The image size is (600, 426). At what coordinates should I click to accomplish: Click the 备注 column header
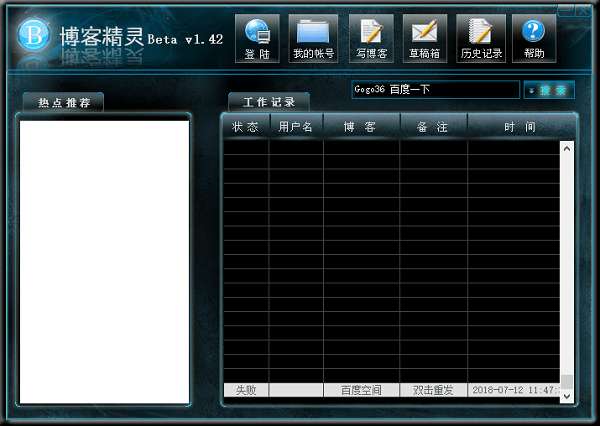coord(433,127)
